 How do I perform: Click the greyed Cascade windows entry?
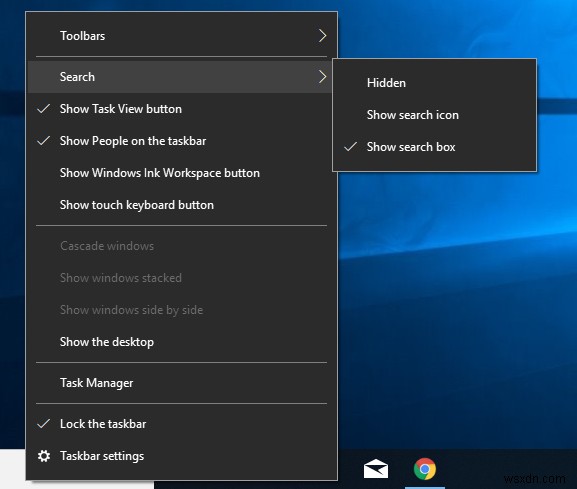click(182, 246)
